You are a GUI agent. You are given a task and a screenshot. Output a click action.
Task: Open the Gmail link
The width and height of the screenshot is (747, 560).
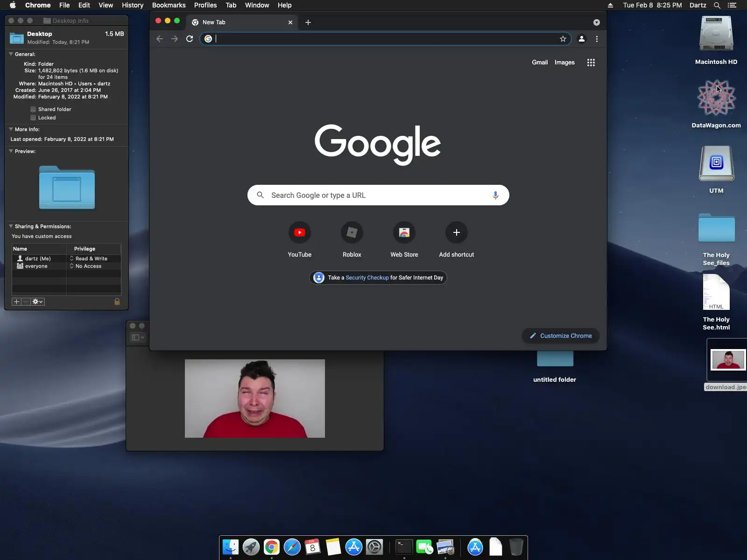(540, 63)
